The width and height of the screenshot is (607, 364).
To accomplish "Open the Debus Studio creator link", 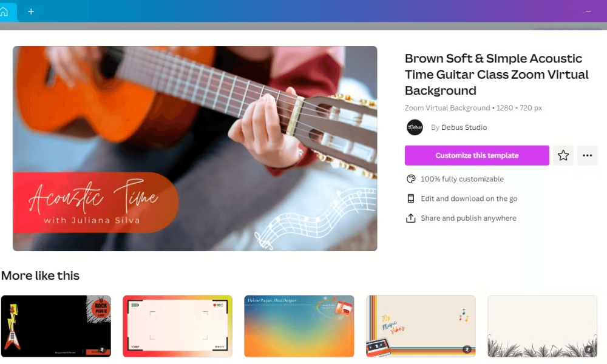I will click(x=464, y=127).
